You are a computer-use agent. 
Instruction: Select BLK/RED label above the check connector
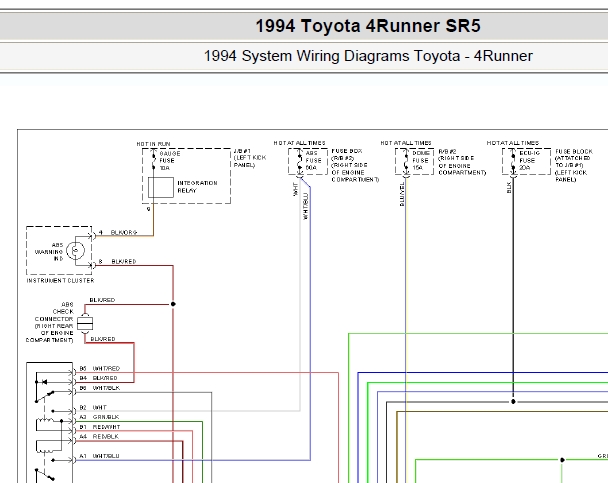click(x=102, y=300)
